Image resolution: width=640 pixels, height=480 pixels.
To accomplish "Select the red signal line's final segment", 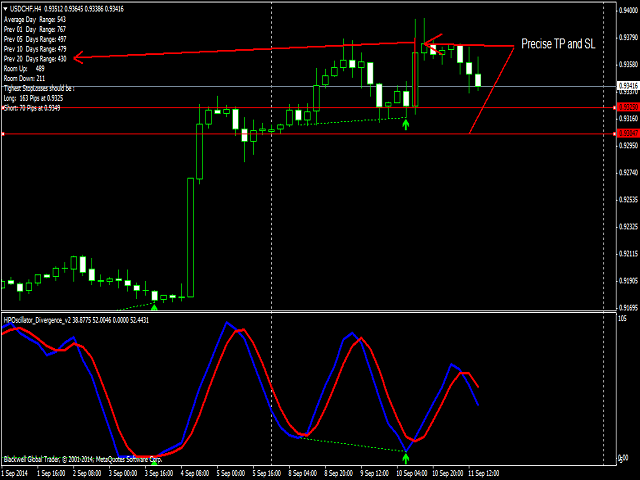I will tap(473, 380).
